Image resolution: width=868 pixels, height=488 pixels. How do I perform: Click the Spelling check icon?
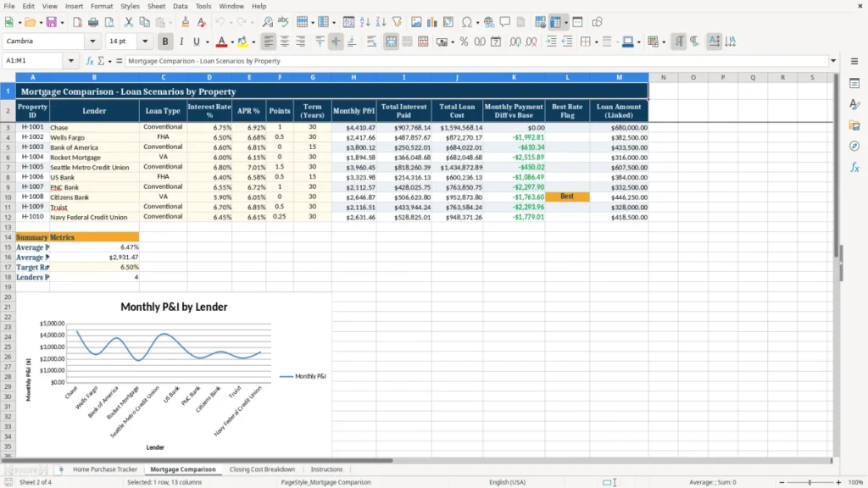click(283, 22)
